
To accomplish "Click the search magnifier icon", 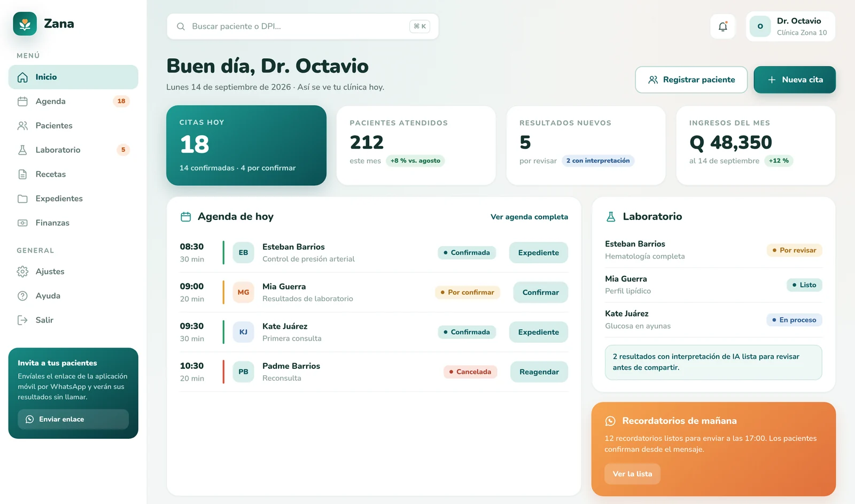I will point(181,26).
